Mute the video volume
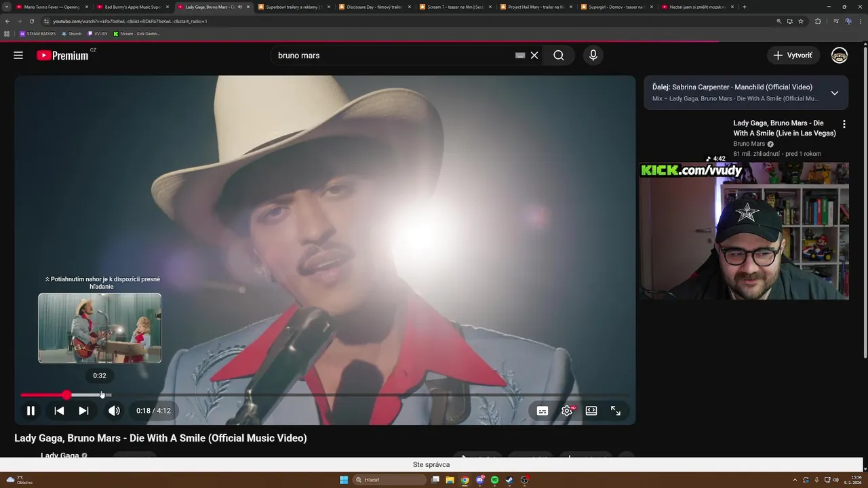The width and height of the screenshot is (868, 488). click(114, 411)
